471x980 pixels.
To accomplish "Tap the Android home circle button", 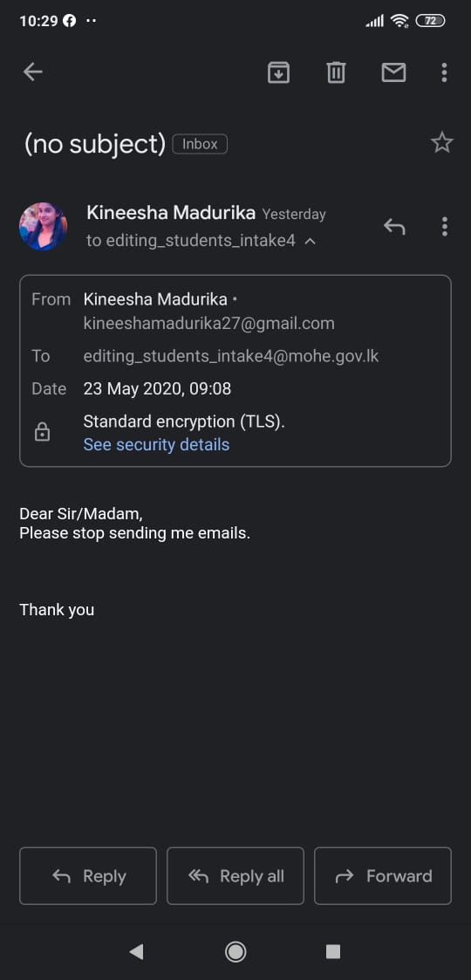I will tap(235, 952).
